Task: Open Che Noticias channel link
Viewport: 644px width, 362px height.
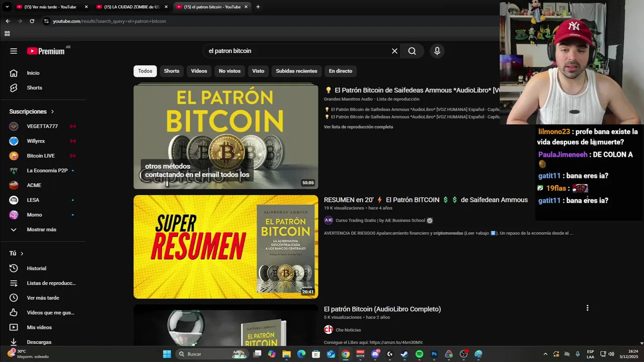Action: (x=348, y=330)
